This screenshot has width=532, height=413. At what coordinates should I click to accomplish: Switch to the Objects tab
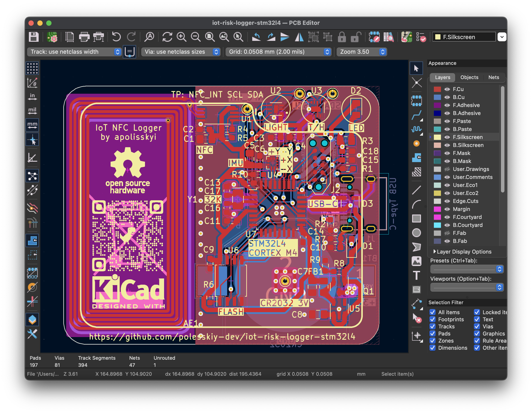pyautogui.click(x=469, y=77)
